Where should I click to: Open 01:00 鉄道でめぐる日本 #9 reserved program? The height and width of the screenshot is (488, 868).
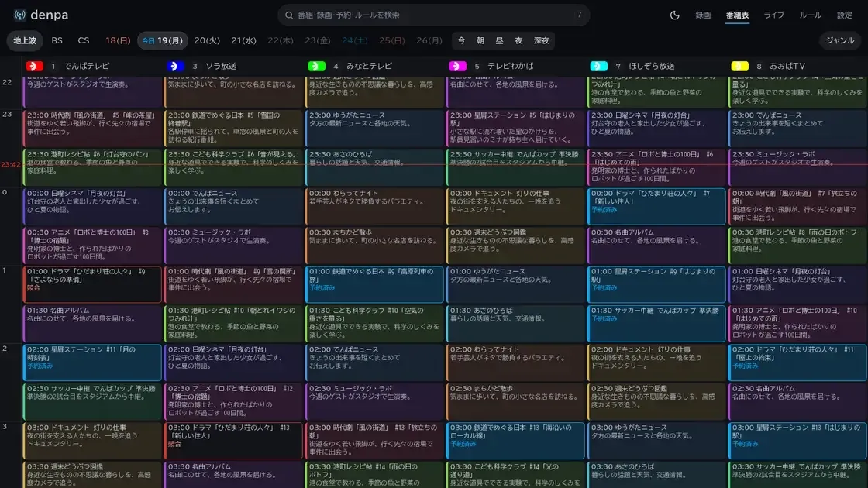coord(374,284)
